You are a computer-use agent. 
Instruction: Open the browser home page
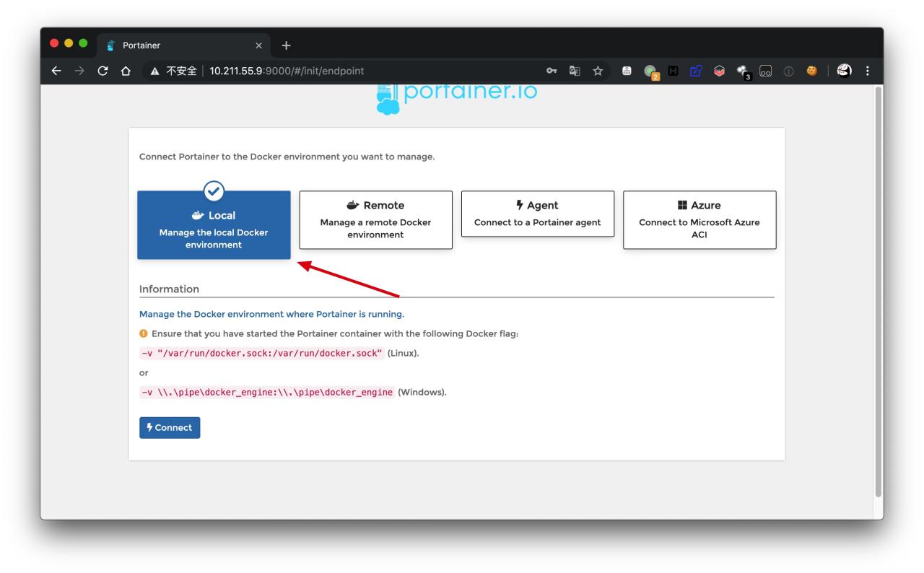coord(126,71)
